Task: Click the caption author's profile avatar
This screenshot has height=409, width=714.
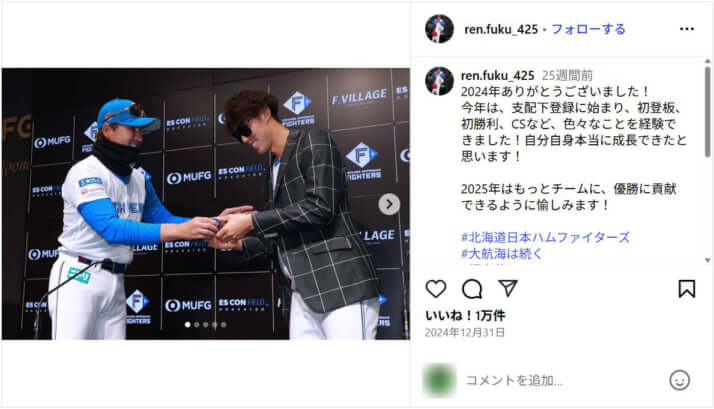Action: [439, 81]
